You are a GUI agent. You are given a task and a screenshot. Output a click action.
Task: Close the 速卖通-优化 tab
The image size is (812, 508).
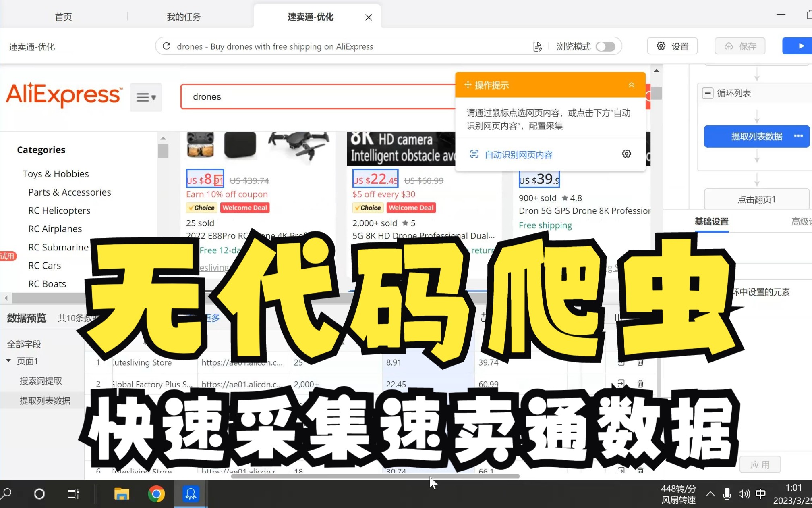369,17
